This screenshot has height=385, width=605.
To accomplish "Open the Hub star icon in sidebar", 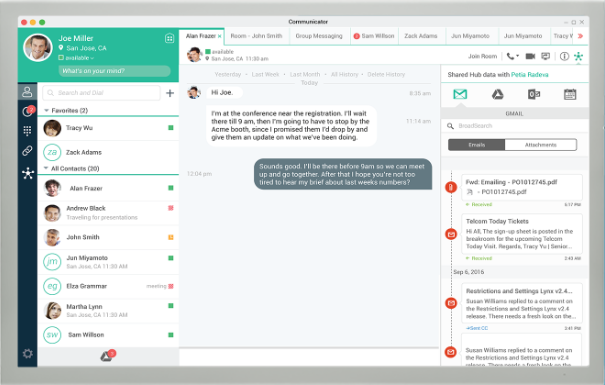I will pos(28,173).
